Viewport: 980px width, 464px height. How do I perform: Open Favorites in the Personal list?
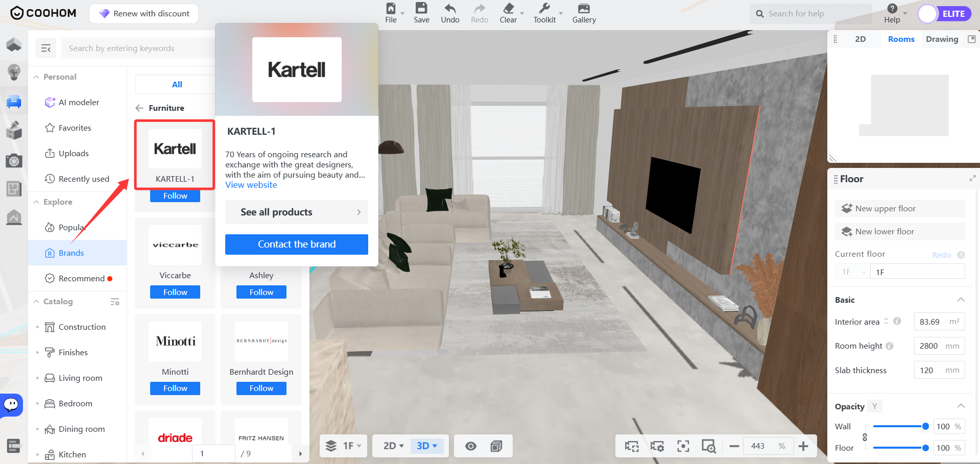pyautogui.click(x=78, y=128)
